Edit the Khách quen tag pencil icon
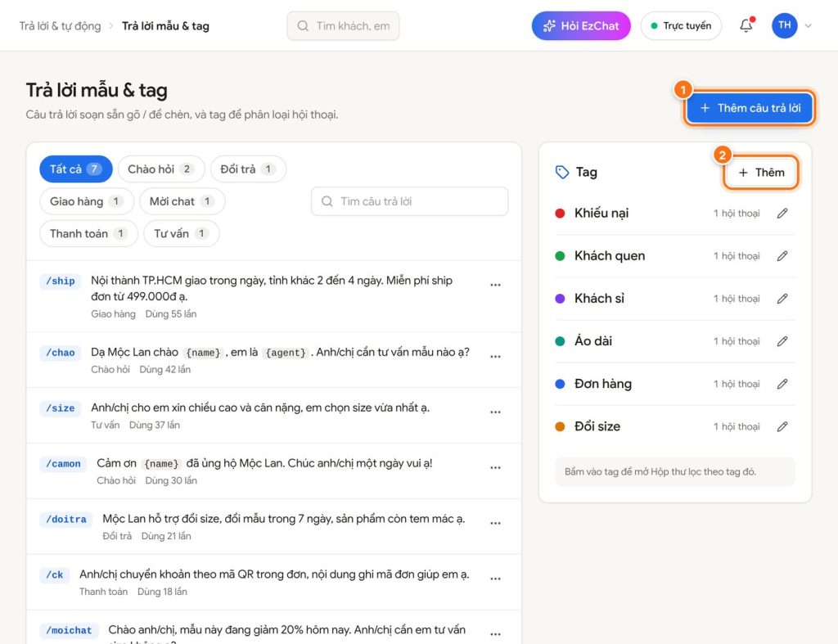The width and height of the screenshot is (838, 644). tap(782, 256)
